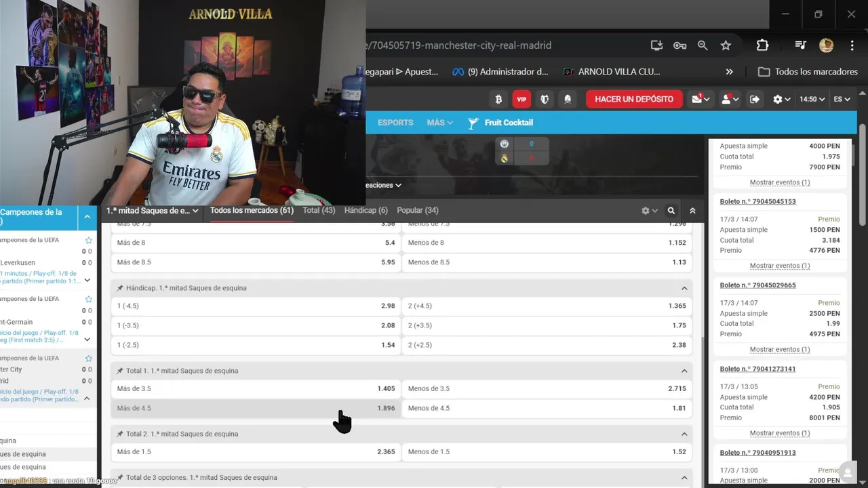Click the page vertical scrollbar on right edge
The image size is (868, 488).
(x=863, y=175)
